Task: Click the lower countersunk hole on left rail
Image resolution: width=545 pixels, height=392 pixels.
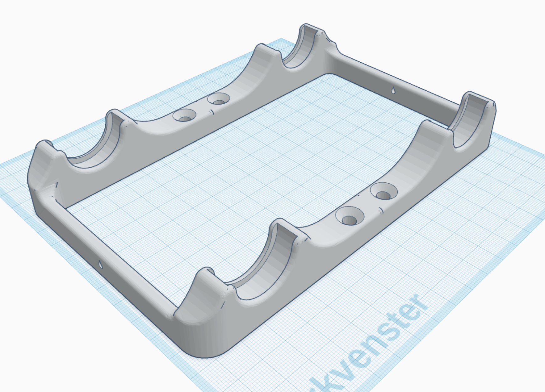Action: pyautogui.click(x=184, y=116)
